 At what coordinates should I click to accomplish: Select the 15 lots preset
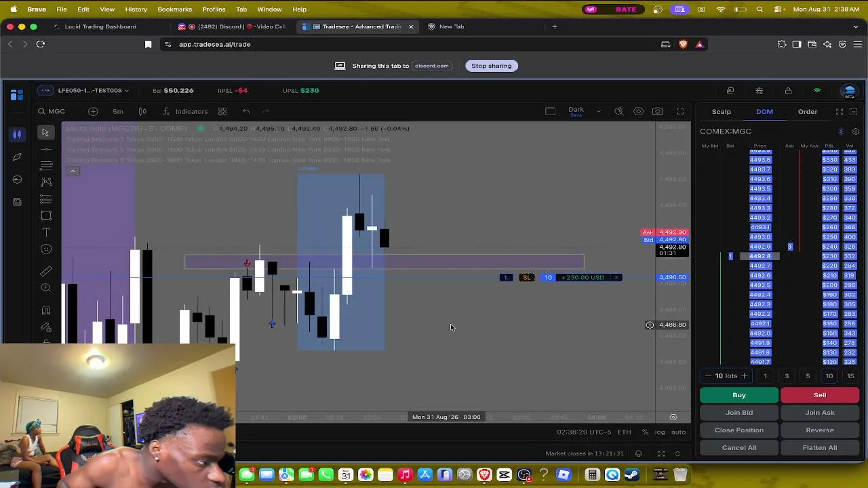pos(850,375)
